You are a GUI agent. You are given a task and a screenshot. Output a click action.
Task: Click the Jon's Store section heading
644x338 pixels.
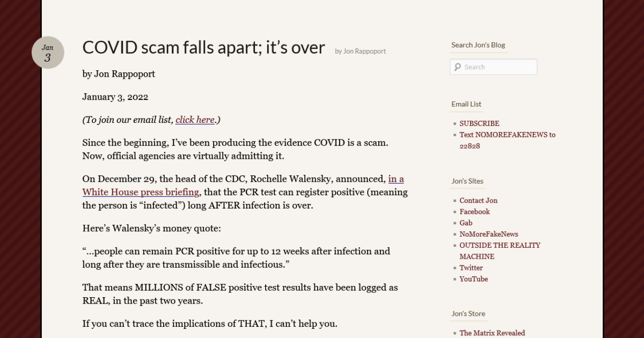[x=468, y=314]
